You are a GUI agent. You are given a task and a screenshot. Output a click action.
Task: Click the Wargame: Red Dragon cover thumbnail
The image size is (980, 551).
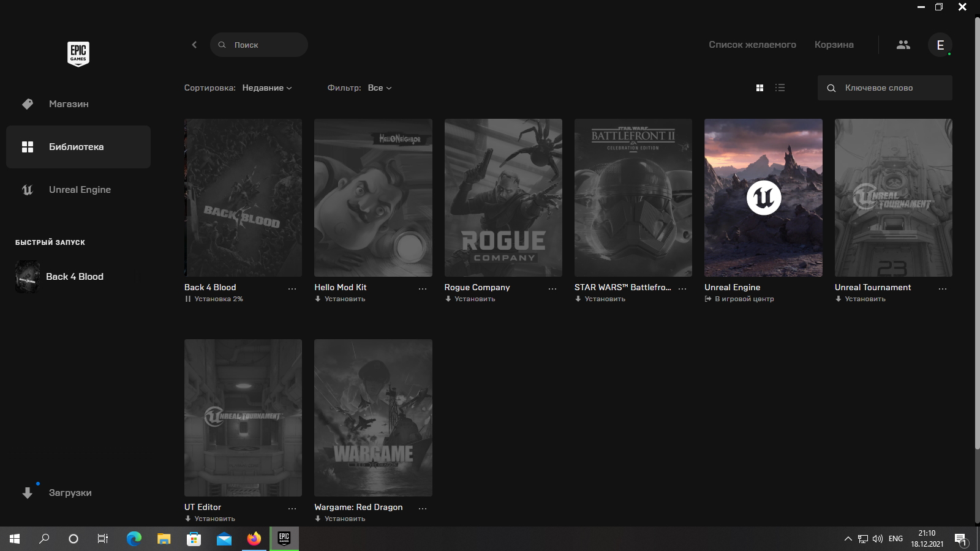[x=373, y=418]
